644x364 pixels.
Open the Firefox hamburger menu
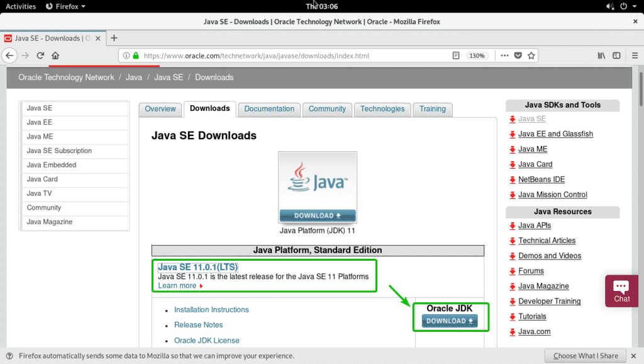click(636, 55)
